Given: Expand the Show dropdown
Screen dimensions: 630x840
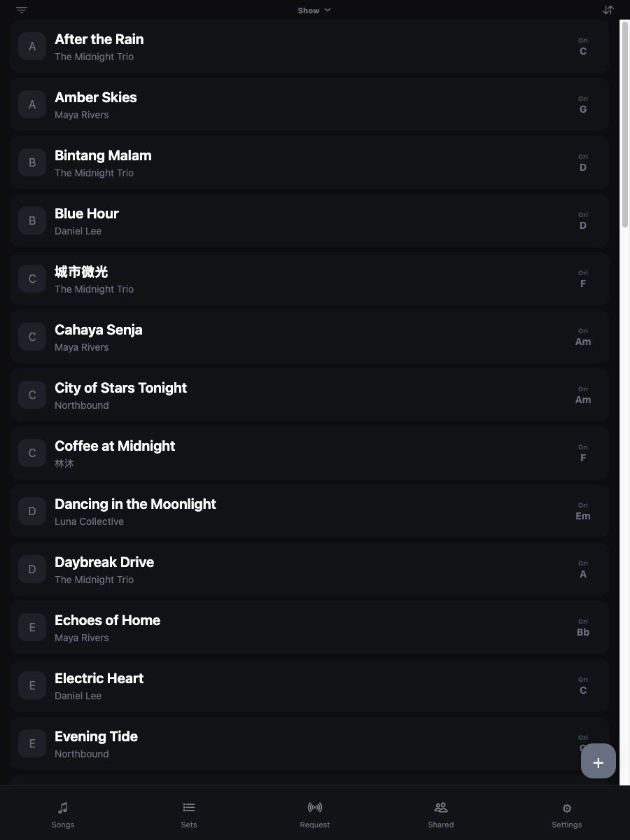Looking at the screenshot, I should pos(314,10).
